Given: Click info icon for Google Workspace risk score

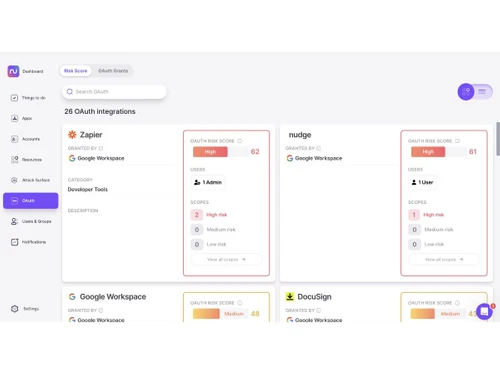Looking at the screenshot, I should [239, 303].
